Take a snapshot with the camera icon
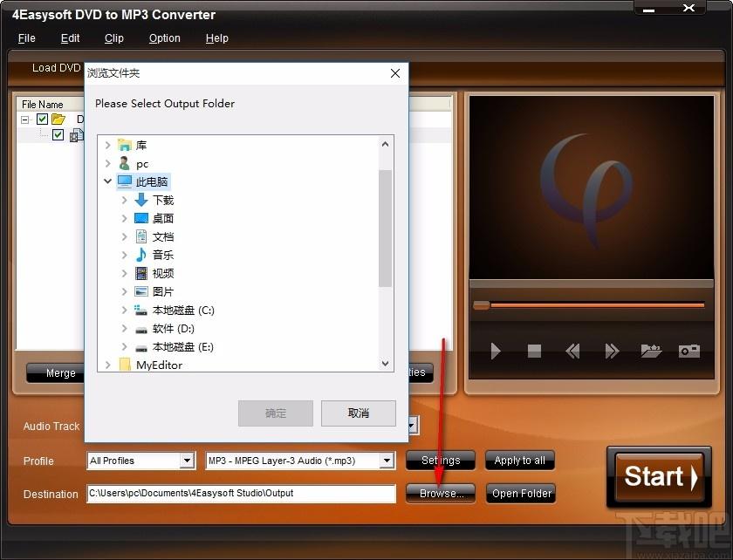Screen dimensions: 733x560 [689, 351]
